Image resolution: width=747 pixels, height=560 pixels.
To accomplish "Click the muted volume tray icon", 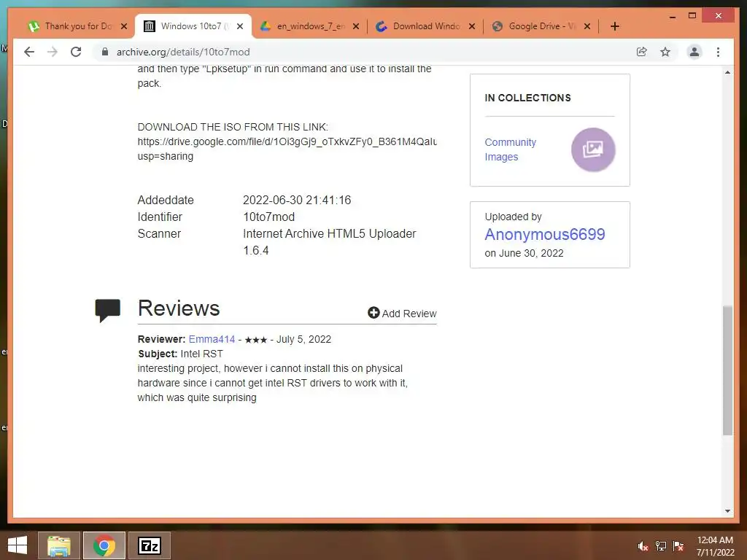I will pos(643,545).
